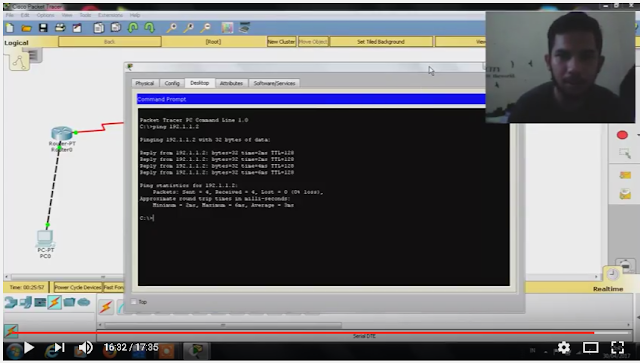Choose the Connections lightning category

[x=54, y=303]
